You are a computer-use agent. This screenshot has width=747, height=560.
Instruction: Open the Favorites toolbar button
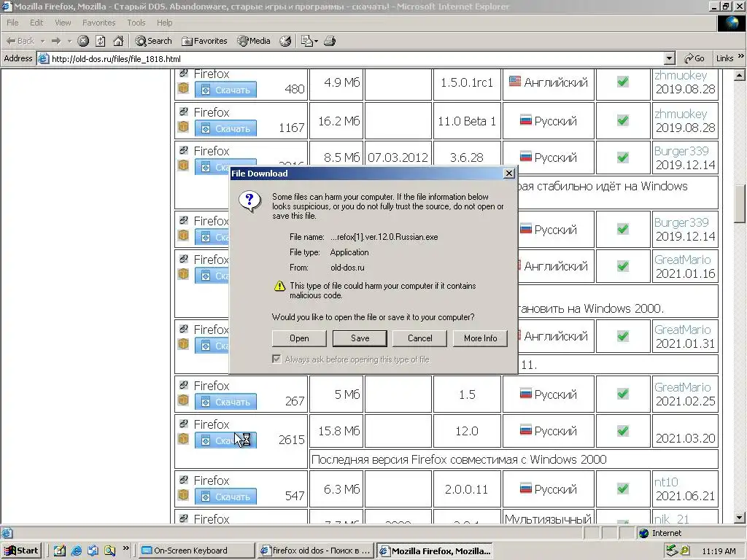204,41
